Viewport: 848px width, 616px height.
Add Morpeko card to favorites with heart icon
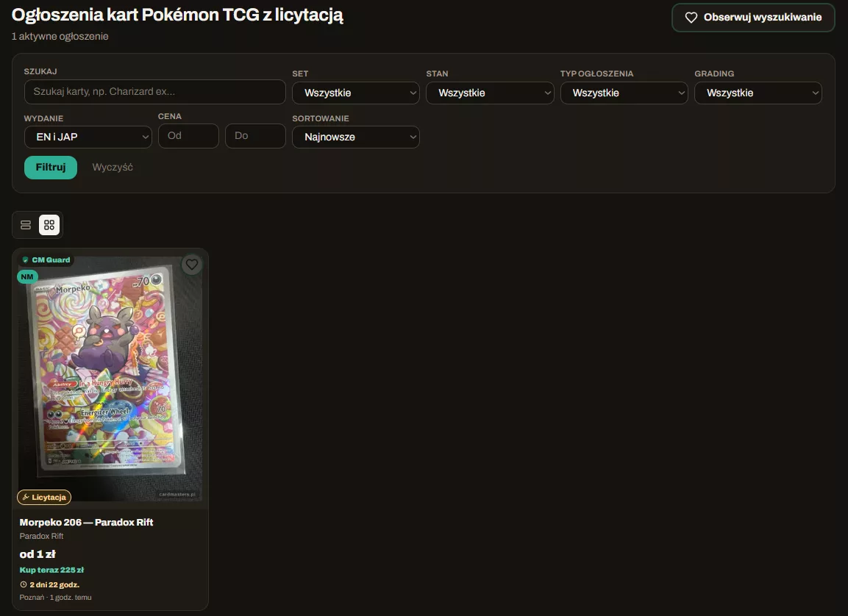pos(192,264)
